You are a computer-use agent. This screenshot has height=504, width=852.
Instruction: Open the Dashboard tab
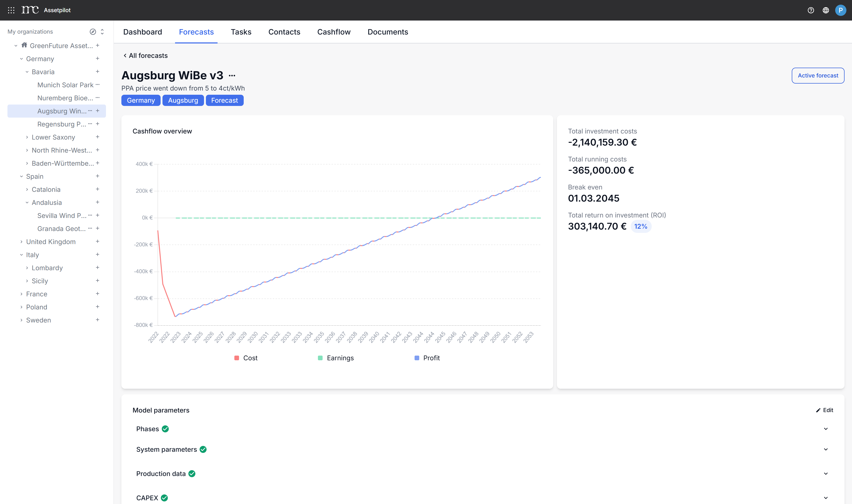click(x=142, y=32)
